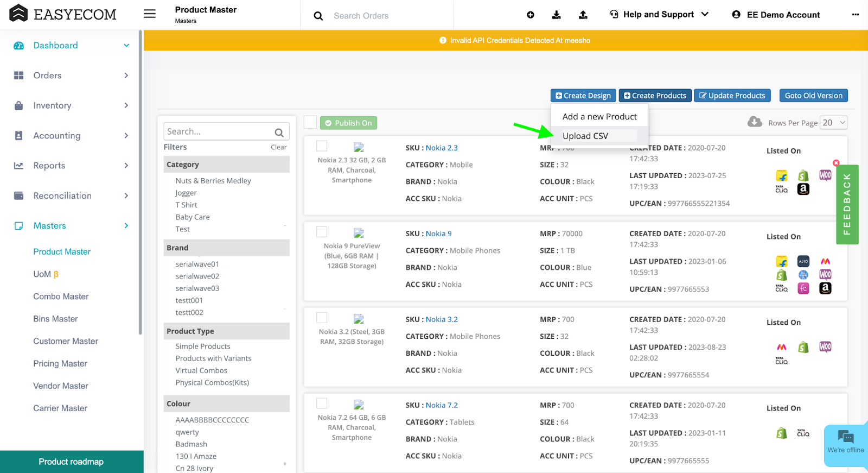The width and height of the screenshot is (868, 473).
Task: Open the Nokia 3.2 SKU link
Action: click(x=442, y=320)
